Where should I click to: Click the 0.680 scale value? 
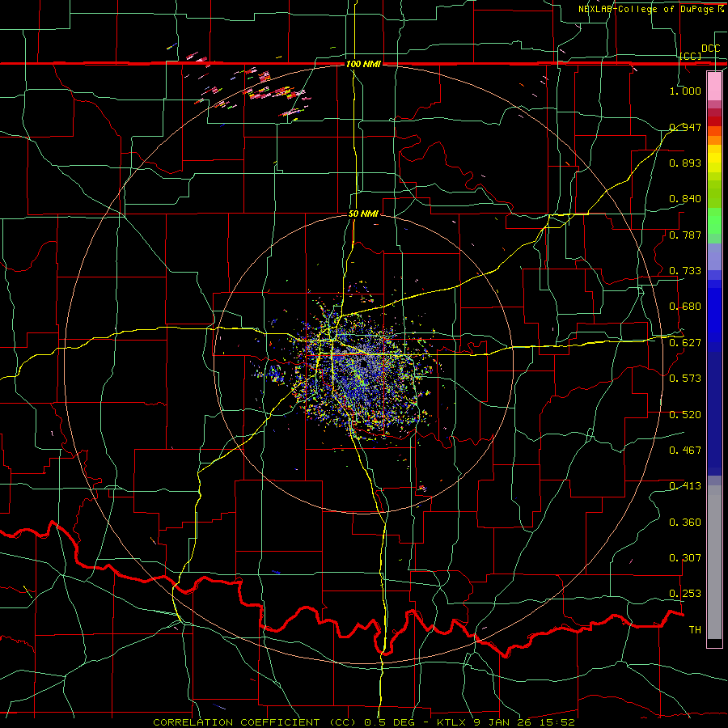click(685, 307)
